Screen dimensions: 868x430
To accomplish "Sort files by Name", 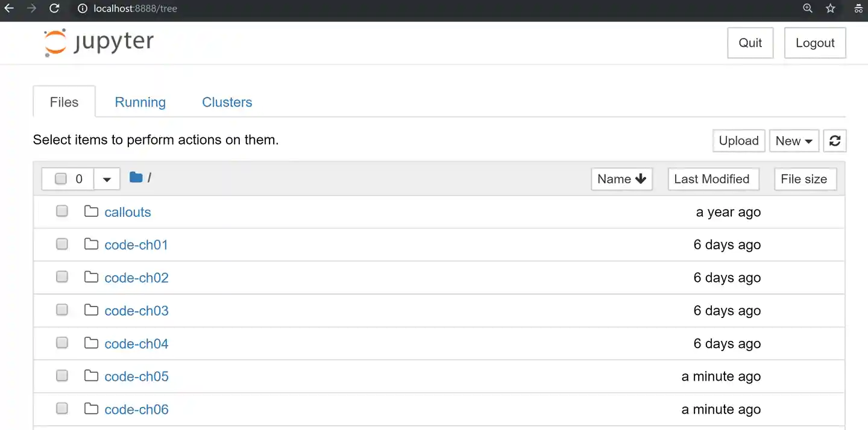I will pyautogui.click(x=621, y=179).
